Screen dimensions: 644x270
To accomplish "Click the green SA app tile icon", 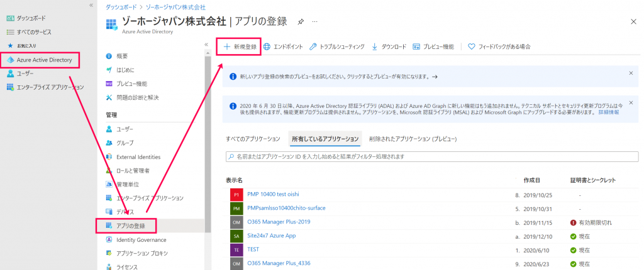I will (236, 236).
